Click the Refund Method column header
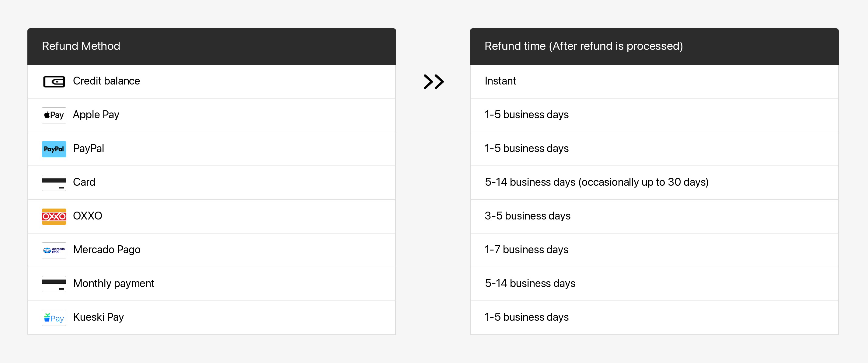The height and width of the screenshot is (363, 868). (x=81, y=46)
